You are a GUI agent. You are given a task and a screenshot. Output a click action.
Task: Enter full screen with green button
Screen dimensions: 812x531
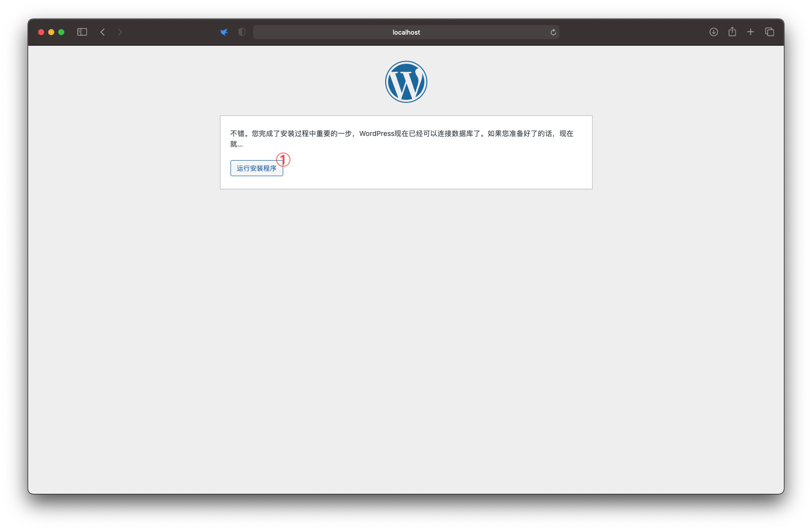[x=61, y=32]
